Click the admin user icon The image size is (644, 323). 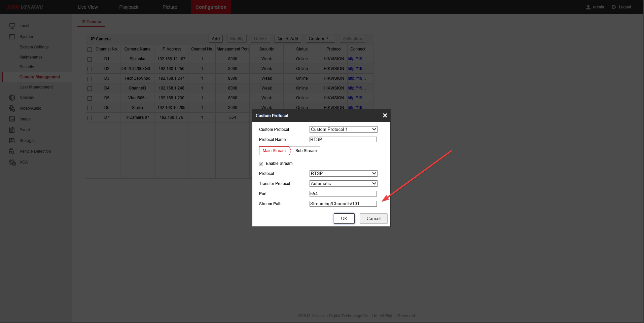click(588, 7)
